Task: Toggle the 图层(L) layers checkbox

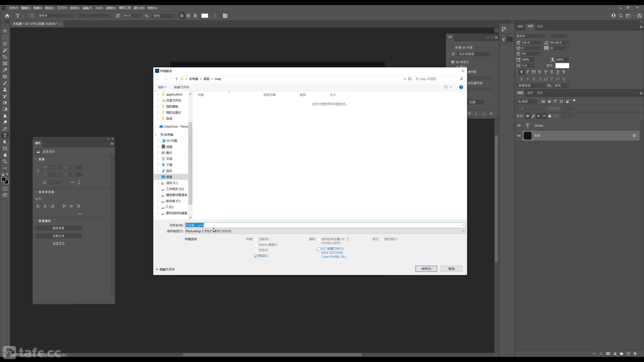Action: 256,256
